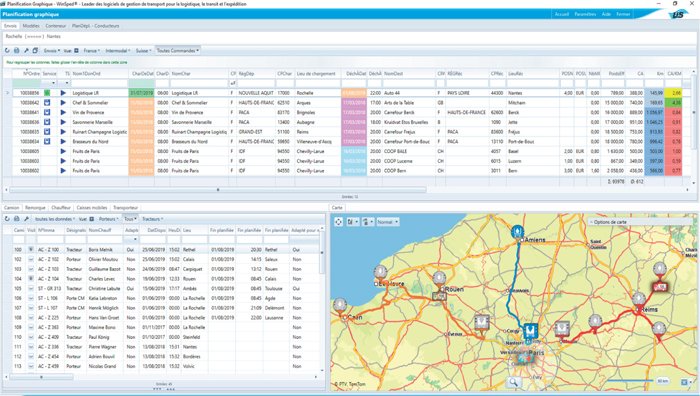
Task: Print the vehicle list in Camion panel
Action: (x=17, y=219)
